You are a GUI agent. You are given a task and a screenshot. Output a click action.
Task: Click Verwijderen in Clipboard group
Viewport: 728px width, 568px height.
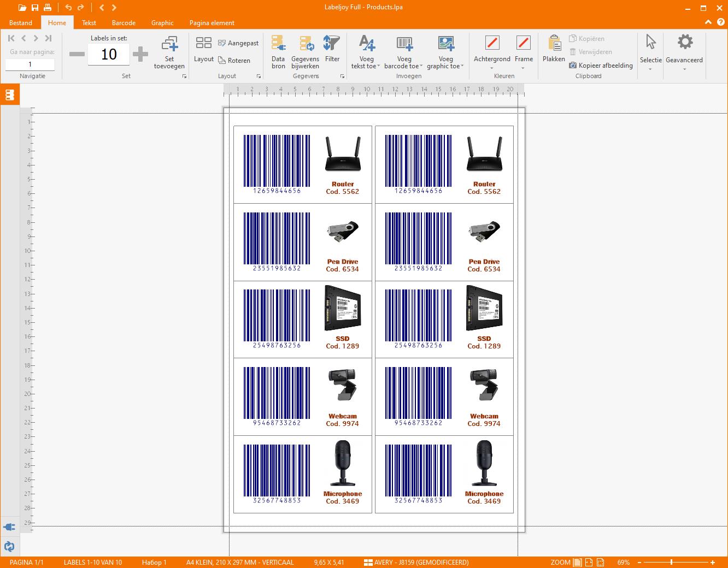click(x=590, y=52)
